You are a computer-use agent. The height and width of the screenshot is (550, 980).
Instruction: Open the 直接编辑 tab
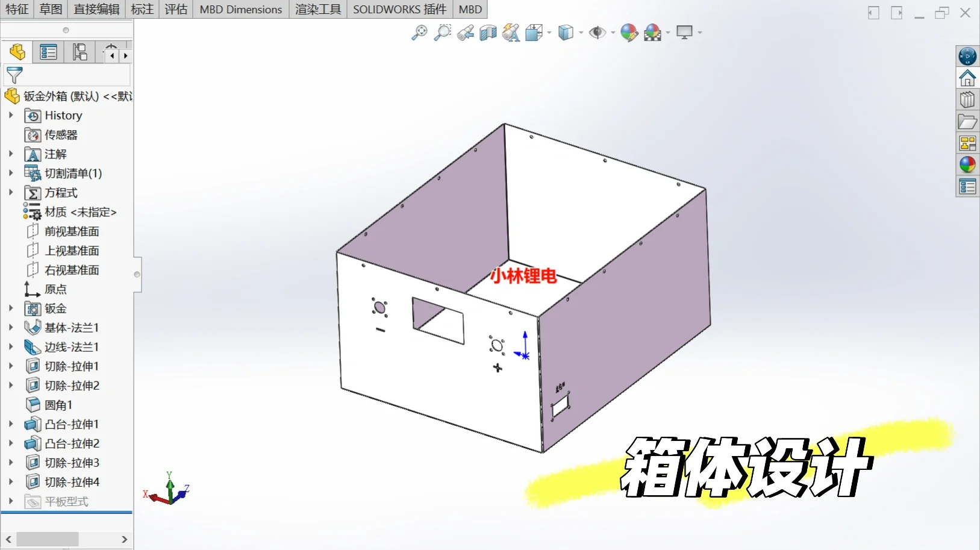point(96,10)
